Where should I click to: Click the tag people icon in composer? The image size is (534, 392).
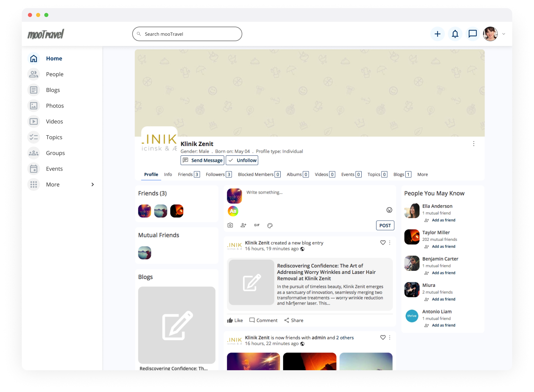[244, 225]
